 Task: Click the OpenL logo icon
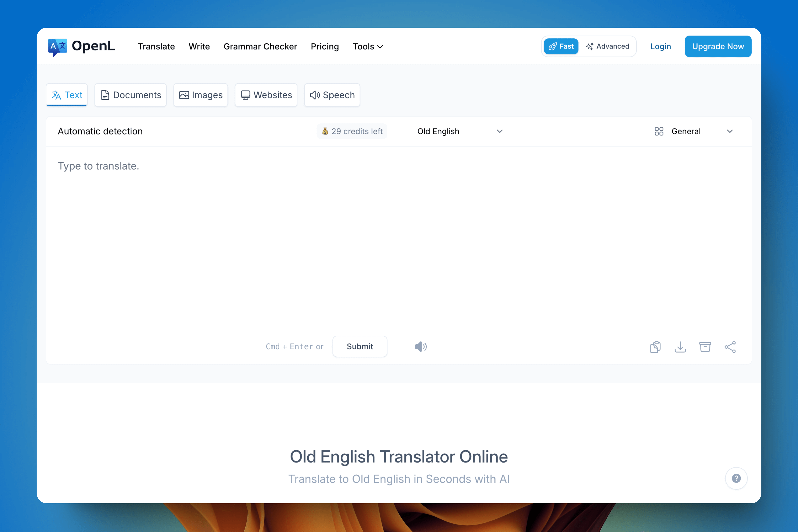57,47
